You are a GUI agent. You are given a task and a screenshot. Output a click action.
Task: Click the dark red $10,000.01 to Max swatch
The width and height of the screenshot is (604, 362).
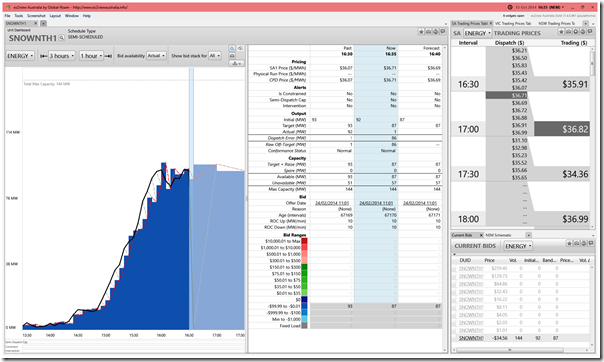304,241
